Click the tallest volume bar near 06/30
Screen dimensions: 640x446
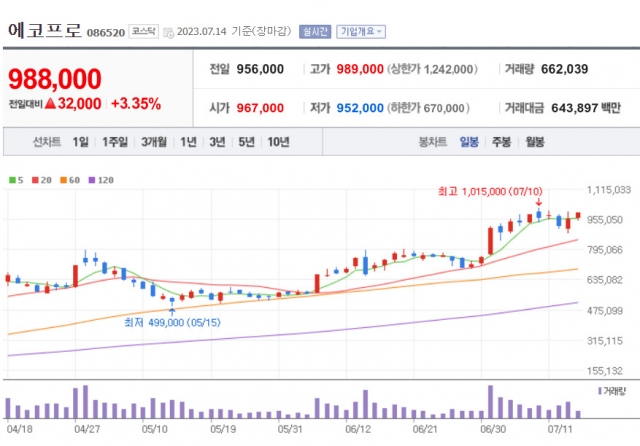coord(490,402)
